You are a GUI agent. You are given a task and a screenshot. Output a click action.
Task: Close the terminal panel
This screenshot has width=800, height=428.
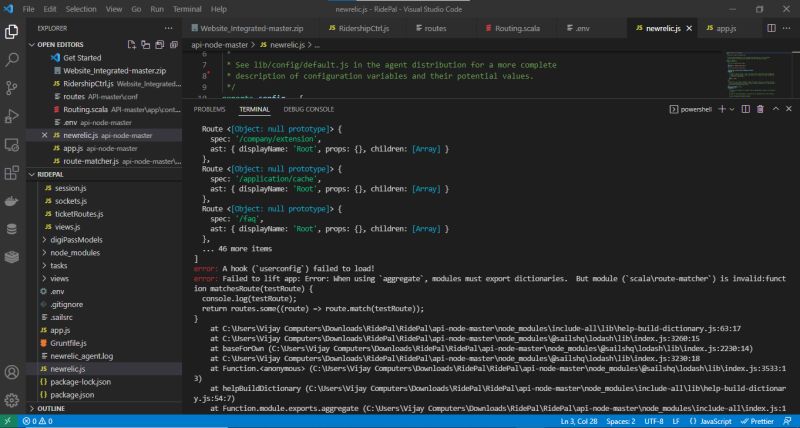pyautogui.click(x=789, y=109)
